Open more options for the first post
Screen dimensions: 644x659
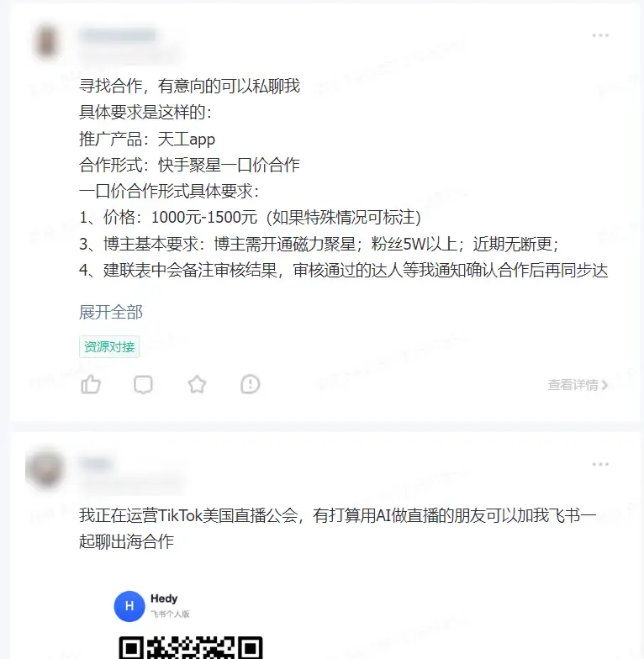click(600, 35)
